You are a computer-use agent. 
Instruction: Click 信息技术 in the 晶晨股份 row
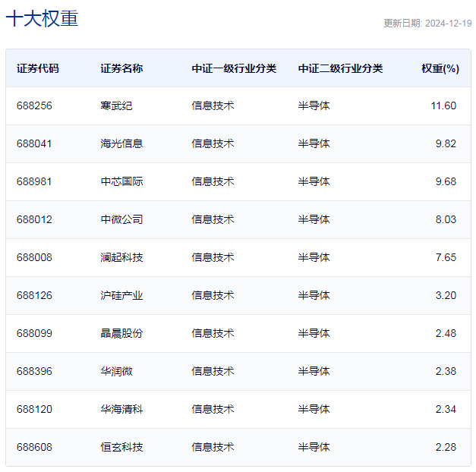tap(213, 333)
